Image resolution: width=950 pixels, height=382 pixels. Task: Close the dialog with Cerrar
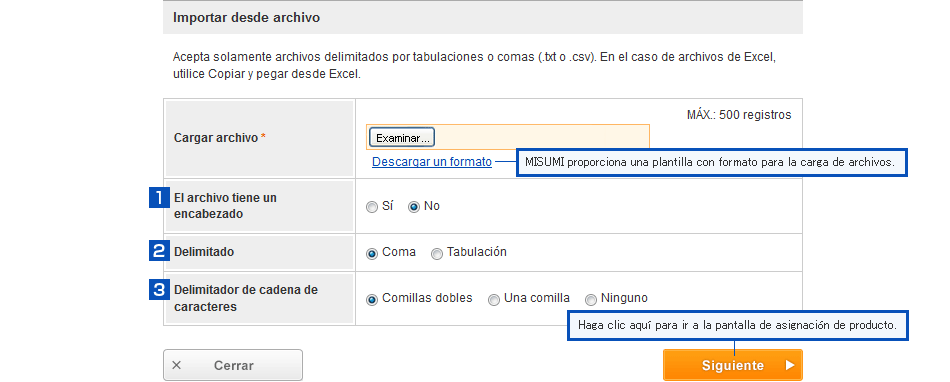[x=233, y=365]
